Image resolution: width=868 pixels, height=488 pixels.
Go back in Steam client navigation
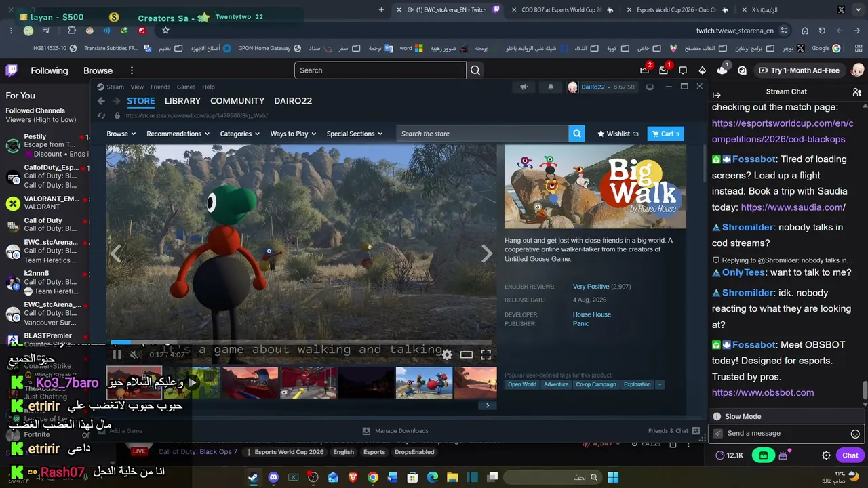tap(101, 101)
